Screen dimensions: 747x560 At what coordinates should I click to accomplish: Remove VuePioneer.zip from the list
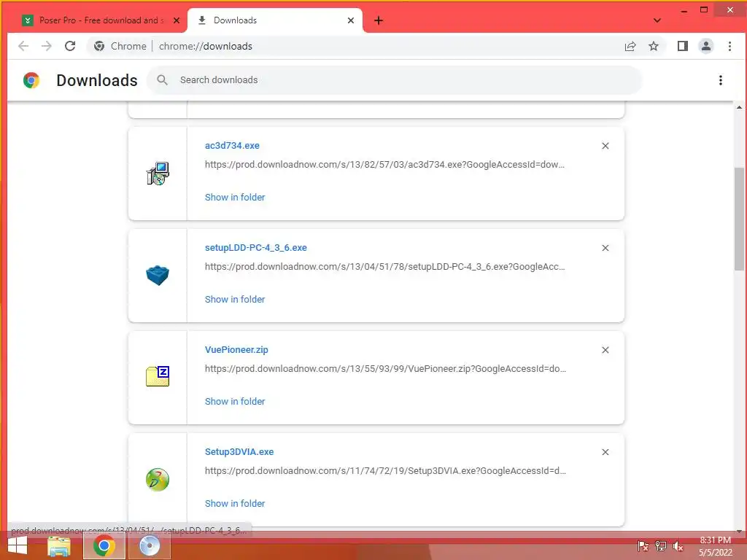(605, 350)
